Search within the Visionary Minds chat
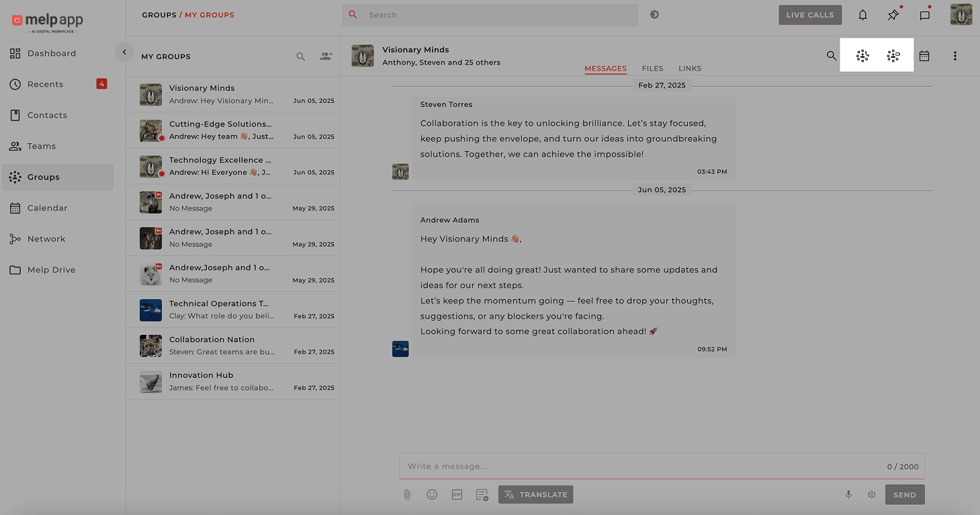 pyautogui.click(x=832, y=56)
